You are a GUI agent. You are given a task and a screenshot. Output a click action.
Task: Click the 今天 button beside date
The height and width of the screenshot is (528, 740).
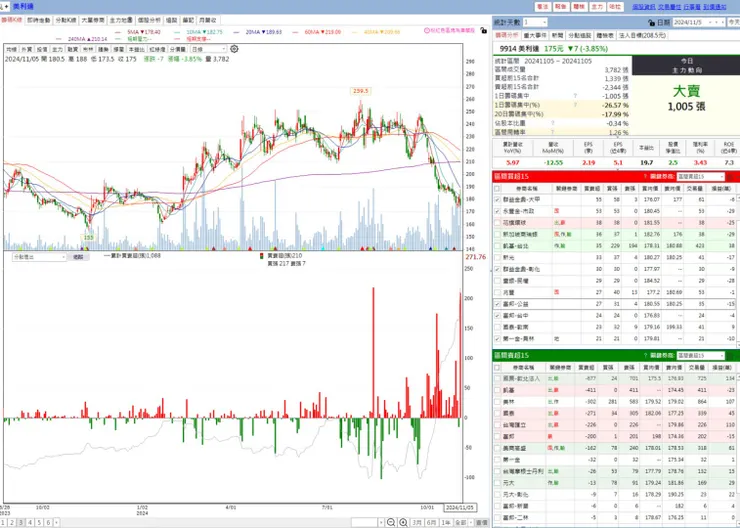tap(733, 22)
